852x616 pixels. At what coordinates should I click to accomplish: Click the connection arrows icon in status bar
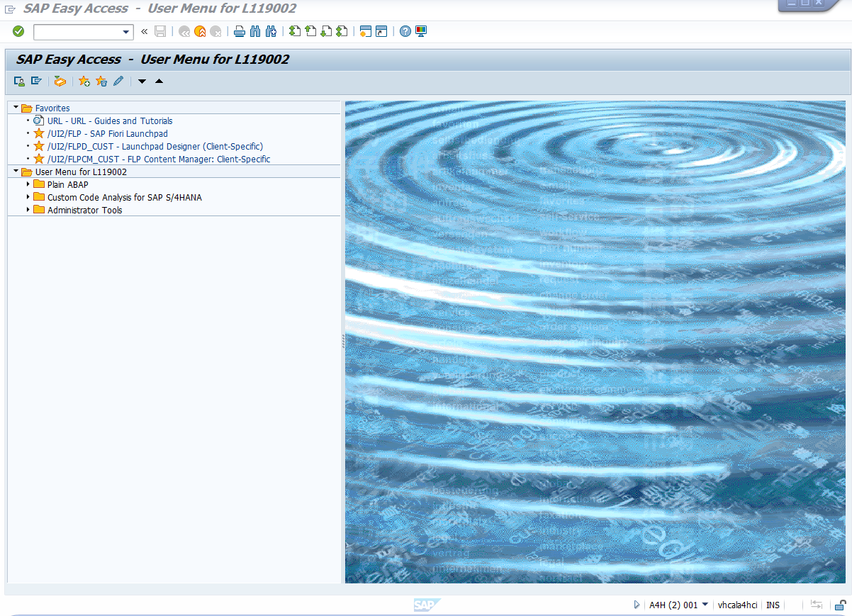pos(817,605)
